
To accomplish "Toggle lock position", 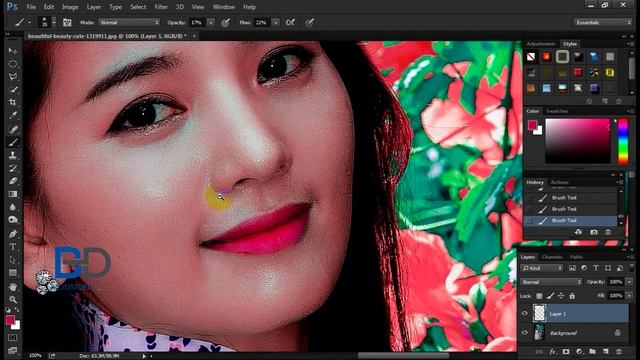I will tap(561, 296).
